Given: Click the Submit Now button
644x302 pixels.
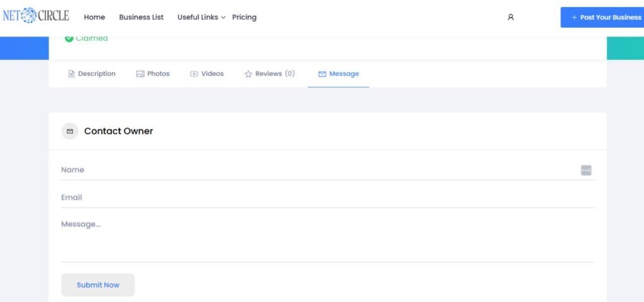Looking at the screenshot, I should [97, 285].
